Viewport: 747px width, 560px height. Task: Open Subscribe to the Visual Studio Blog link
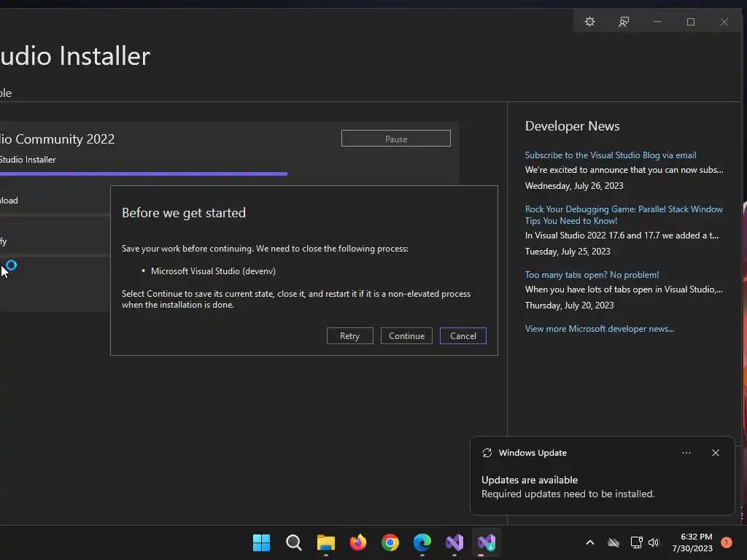(x=611, y=155)
